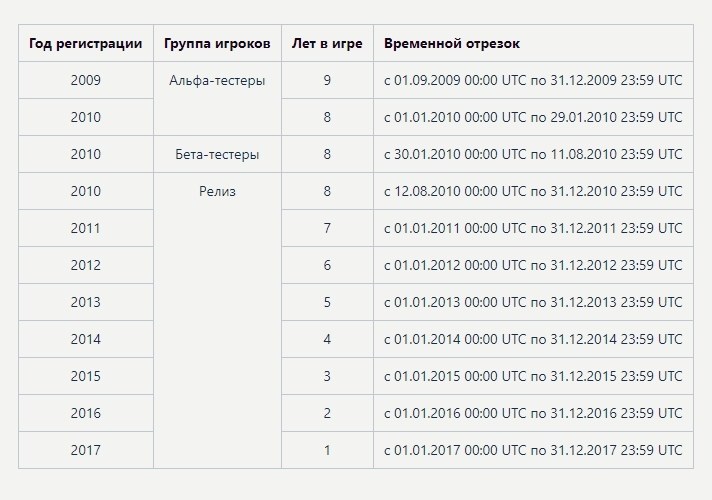This screenshot has height=500, width=712.
Task: Select the 2009 registration year cell
Action: [86, 81]
